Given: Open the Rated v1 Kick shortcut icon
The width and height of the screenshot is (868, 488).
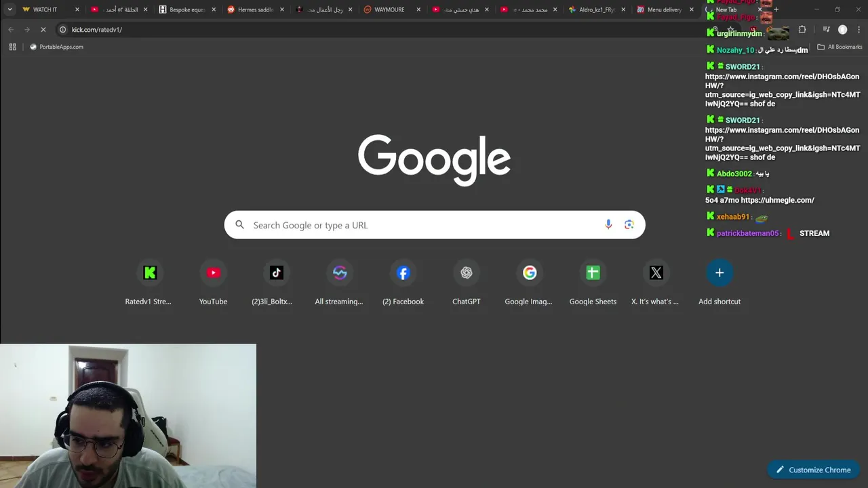Looking at the screenshot, I should pos(150,272).
